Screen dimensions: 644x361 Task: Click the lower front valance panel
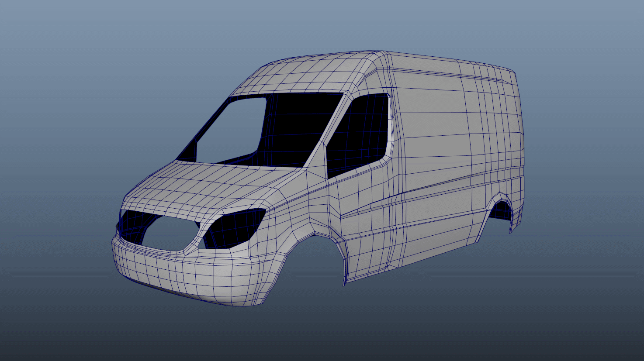(x=188, y=292)
